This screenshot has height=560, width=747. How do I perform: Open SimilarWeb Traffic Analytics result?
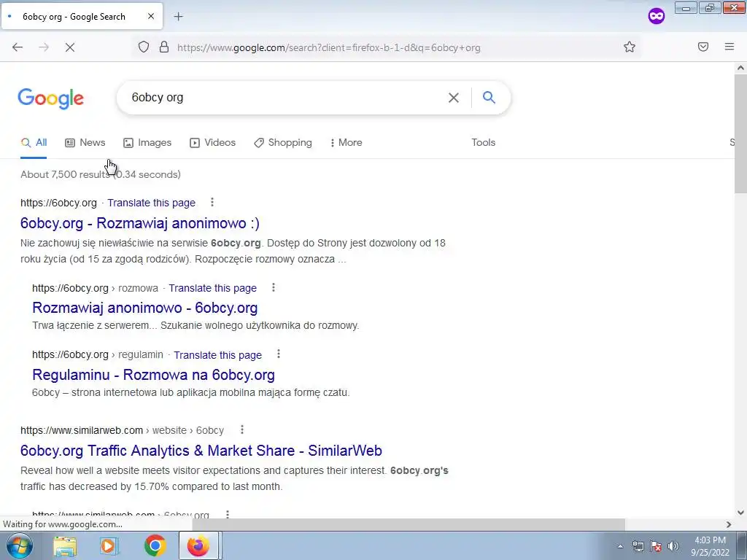pyautogui.click(x=201, y=451)
